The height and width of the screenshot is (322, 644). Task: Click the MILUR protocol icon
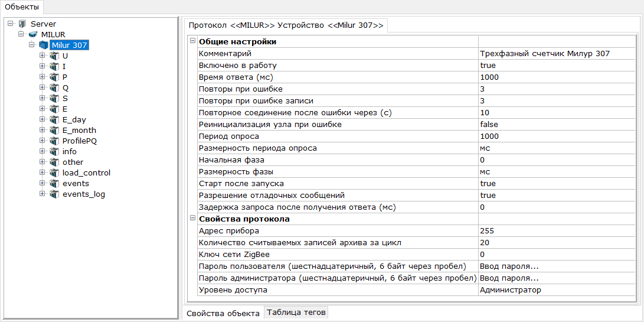pos(33,34)
